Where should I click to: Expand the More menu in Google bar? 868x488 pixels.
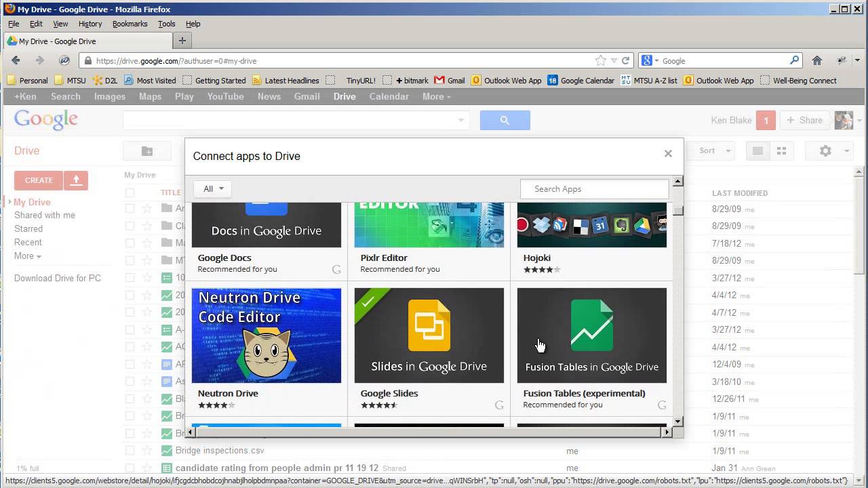[436, 96]
